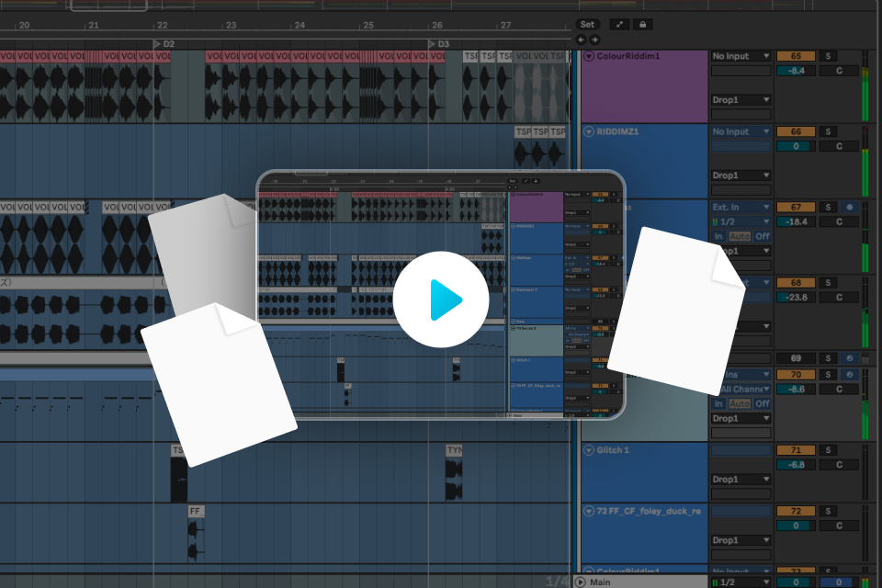Click bar 23 on the timeline ruler
The height and width of the screenshot is (588, 882).
click(232, 26)
